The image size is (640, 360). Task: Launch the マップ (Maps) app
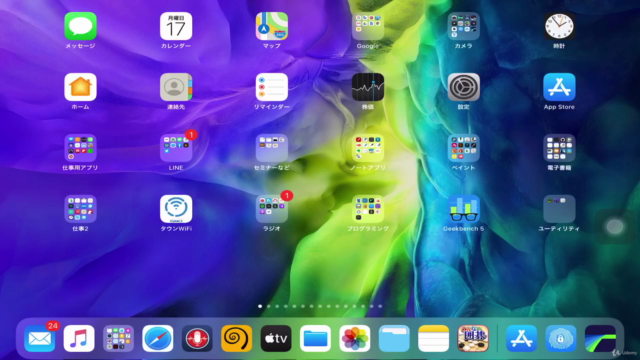(x=272, y=27)
